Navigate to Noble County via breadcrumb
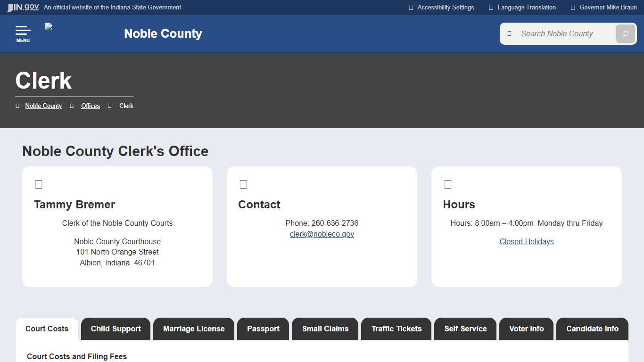644x362 pixels. click(43, 106)
